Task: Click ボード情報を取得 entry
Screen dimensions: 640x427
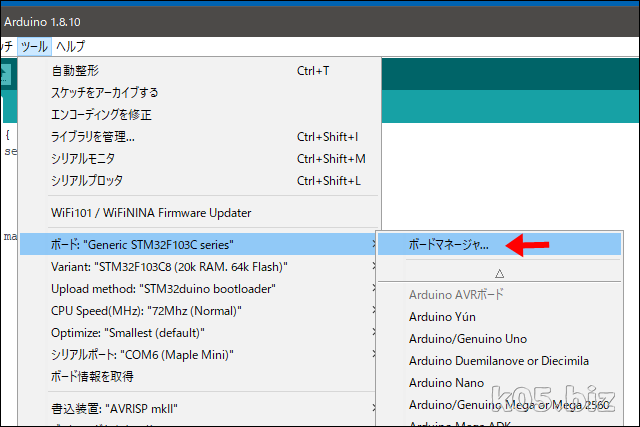Action: click(x=200, y=376)
